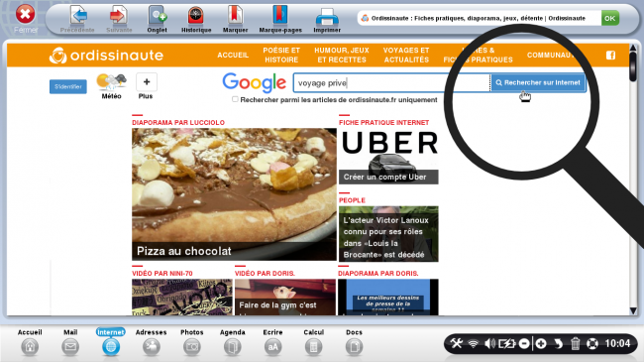The height and width of the screenshot is (362, 644).
Task: Confirm the address with the green OK button
Action: pos(610,18)
